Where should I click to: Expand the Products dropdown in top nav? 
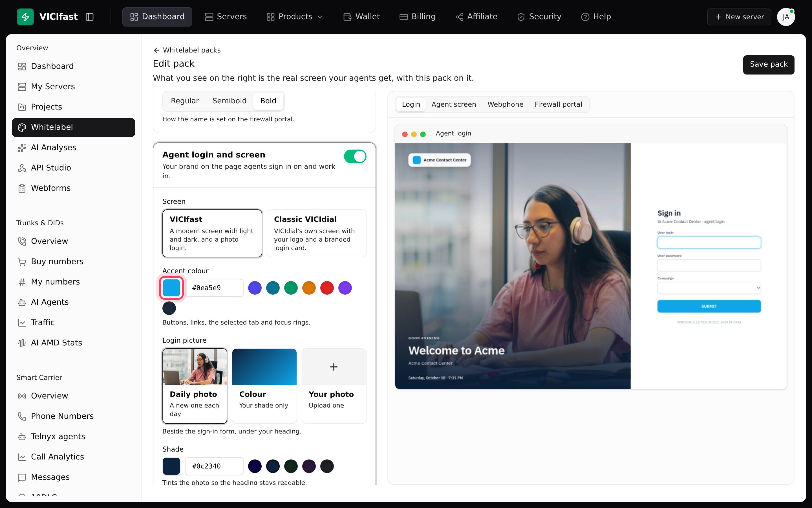(294, 17)
